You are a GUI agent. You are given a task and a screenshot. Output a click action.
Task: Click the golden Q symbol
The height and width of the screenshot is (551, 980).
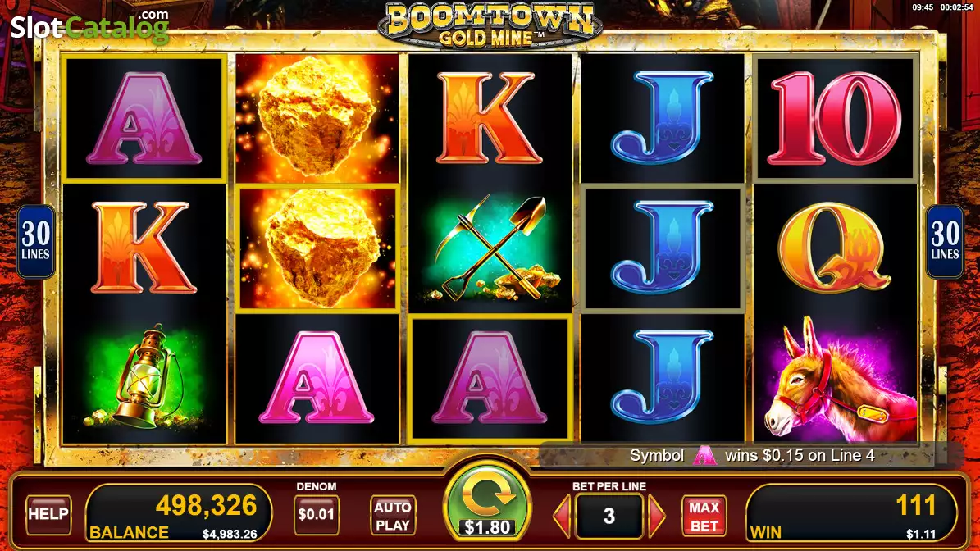click(x=836, y=248)
